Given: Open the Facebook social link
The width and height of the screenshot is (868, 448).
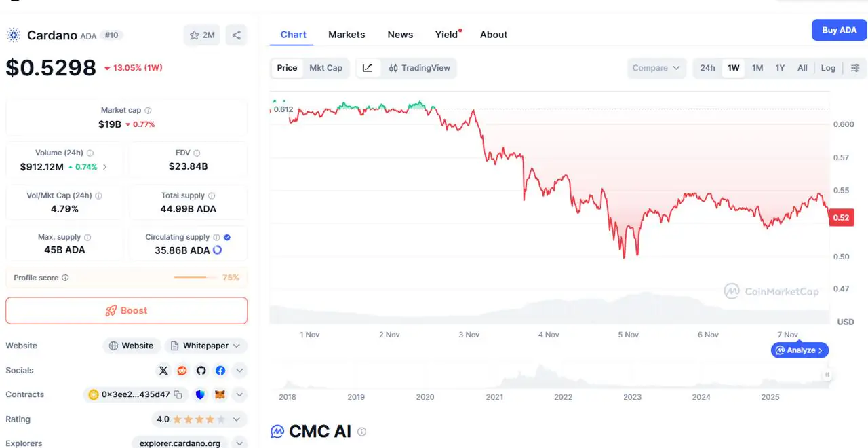Looking at the screenshot, I should point(220,371).
